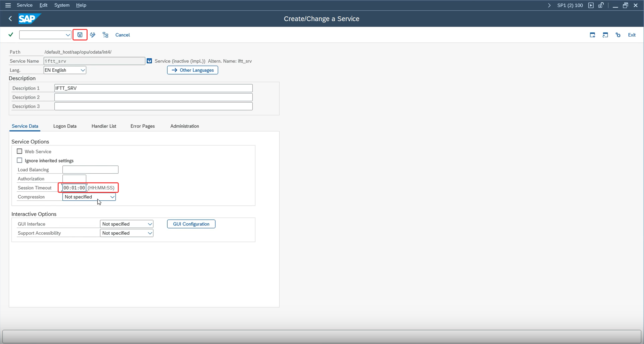The image size is (644, 344).
Task: Click the status bar at the bottom
Action: click(322, 336)
